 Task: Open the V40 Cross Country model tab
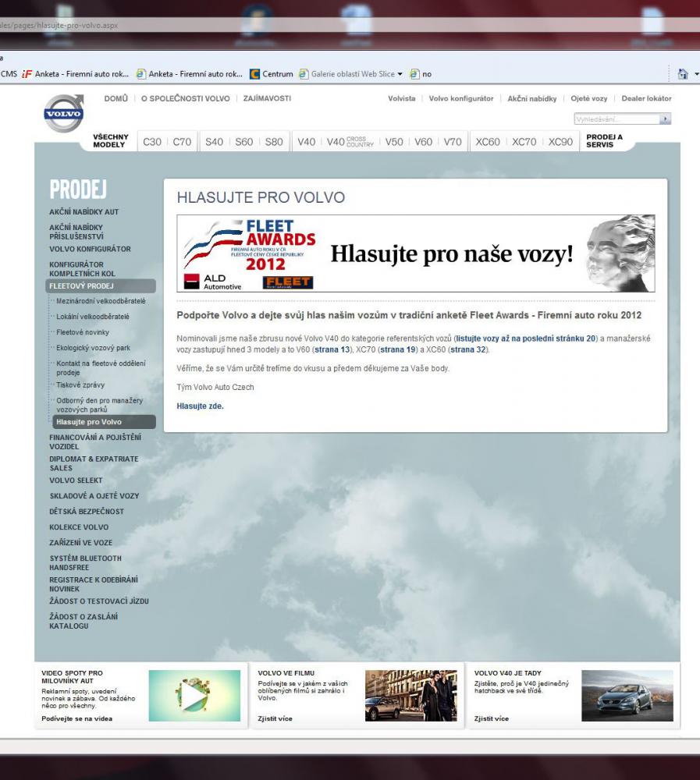click(x=350, y=142)
